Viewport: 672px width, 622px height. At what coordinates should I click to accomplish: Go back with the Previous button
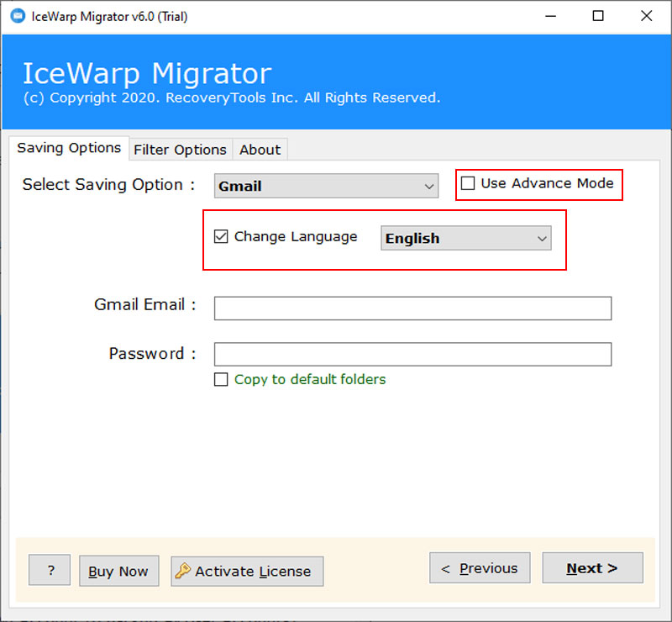click(x=480, y=568)
